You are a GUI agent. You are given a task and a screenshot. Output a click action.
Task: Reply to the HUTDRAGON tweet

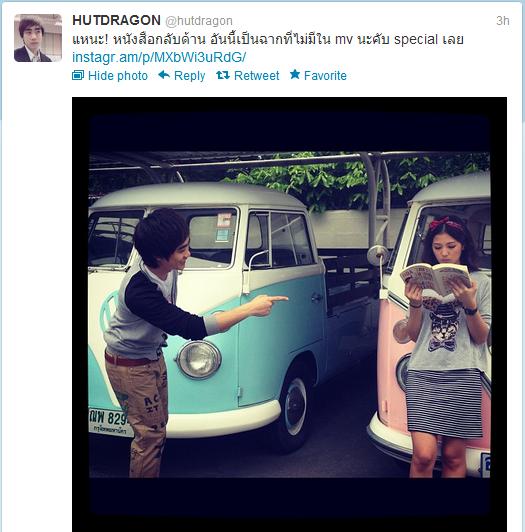(x=189, y=76)
